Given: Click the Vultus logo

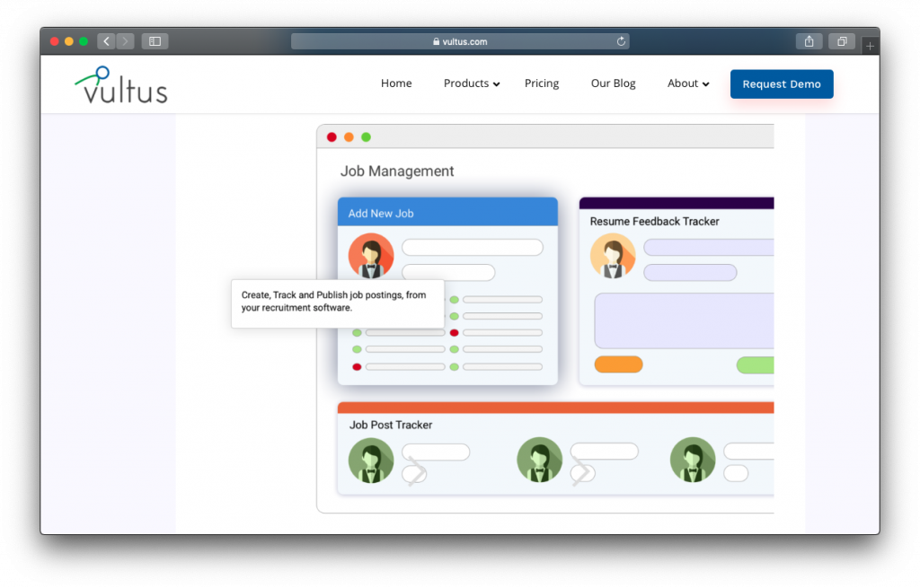Looking at the screenshot, I should coord(120,84).
